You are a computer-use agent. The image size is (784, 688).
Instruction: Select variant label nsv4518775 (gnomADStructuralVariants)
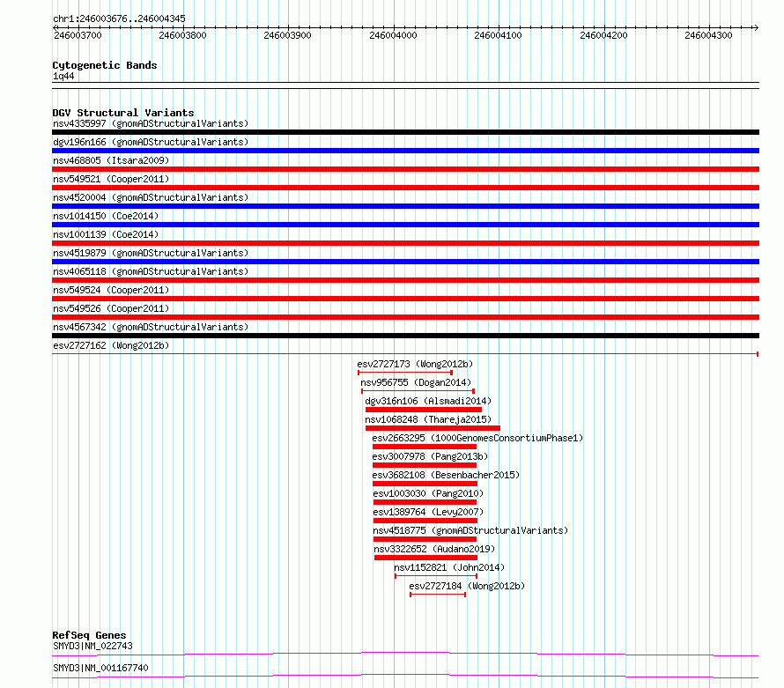click(x=470, y=530)
